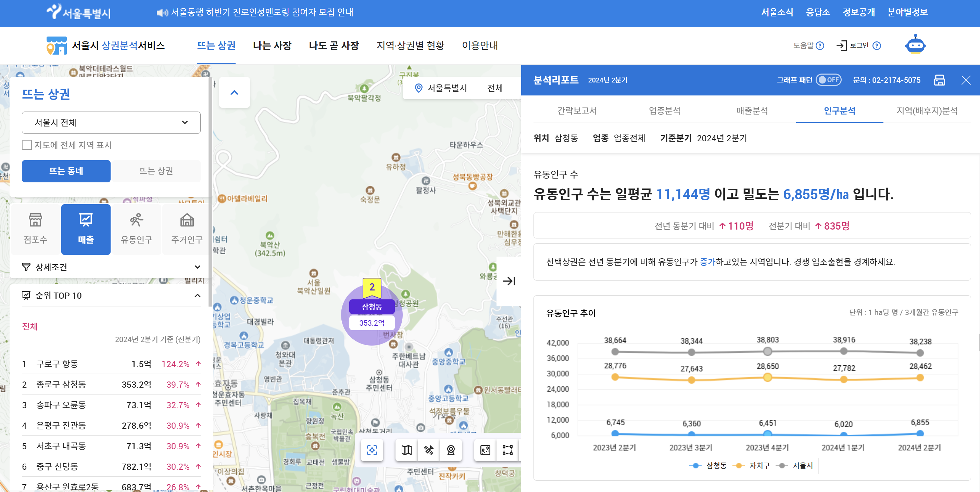The width and height of the screenshot is (980, 492).
Task: Print the analysis report via printer icon
Action: pos(939,80)
